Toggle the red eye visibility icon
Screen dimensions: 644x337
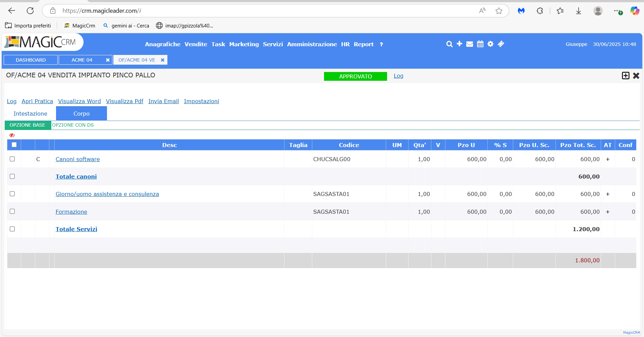pyautogui.click(x=12, y=135)
